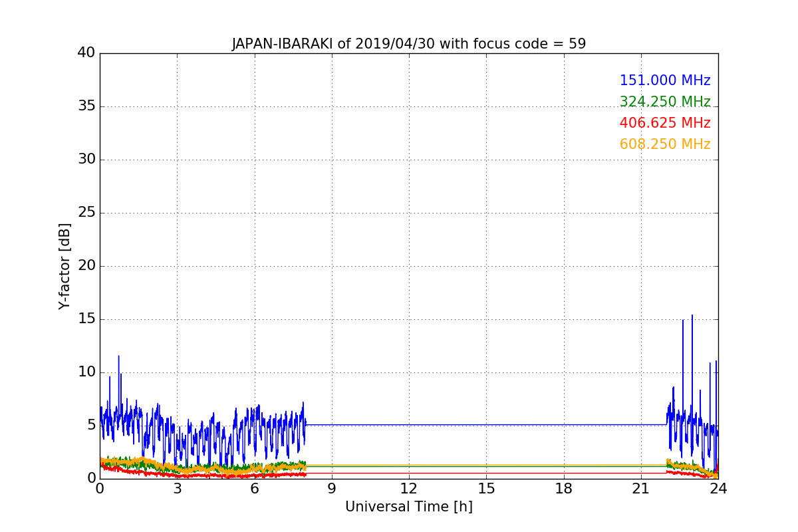Click y-axis tick label 40
Screen dimensions: 798x532
click(86, 53)
